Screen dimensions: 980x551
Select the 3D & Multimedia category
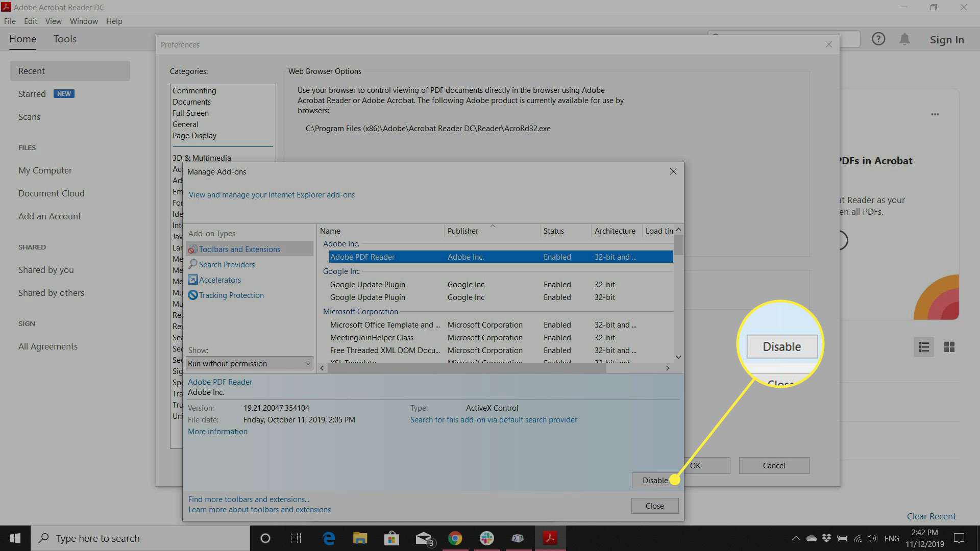202,158
